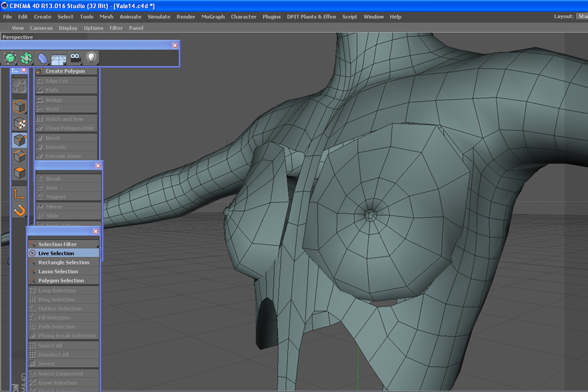Click the green array/HyperNURBS generator icon

tap(27, 58)
